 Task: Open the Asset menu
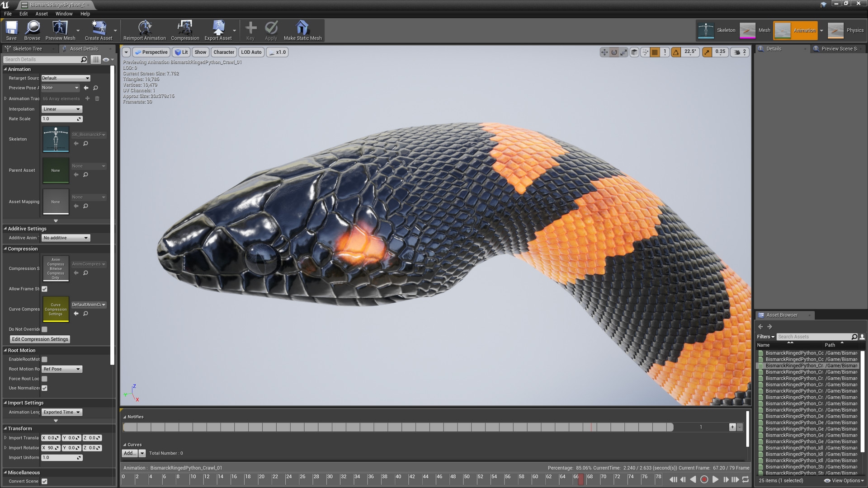click(41, 14)
